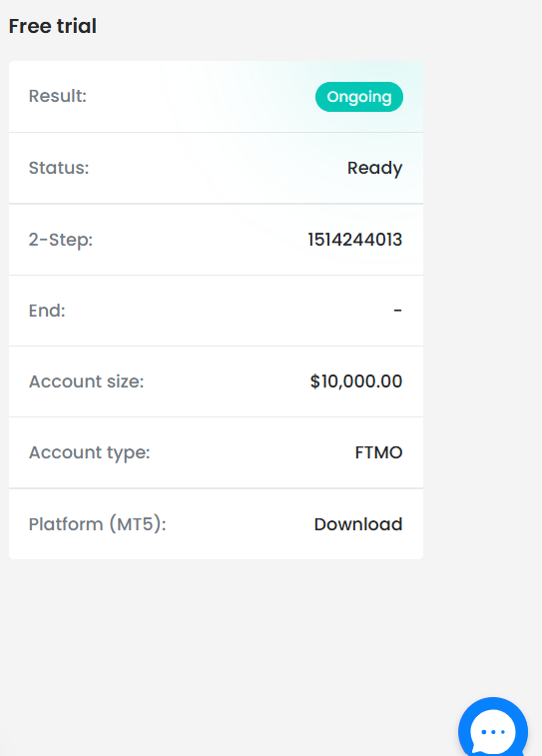Click the Status label
Image resolution: width=542 pixels, height=756 pixels.
pyautogui.click(x=59, y=168)
